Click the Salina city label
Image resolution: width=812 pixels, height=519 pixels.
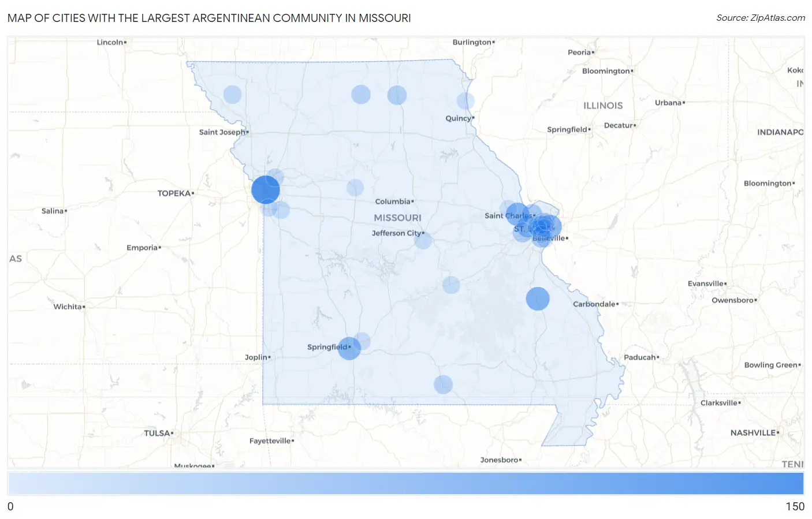(x=53, y=211)
